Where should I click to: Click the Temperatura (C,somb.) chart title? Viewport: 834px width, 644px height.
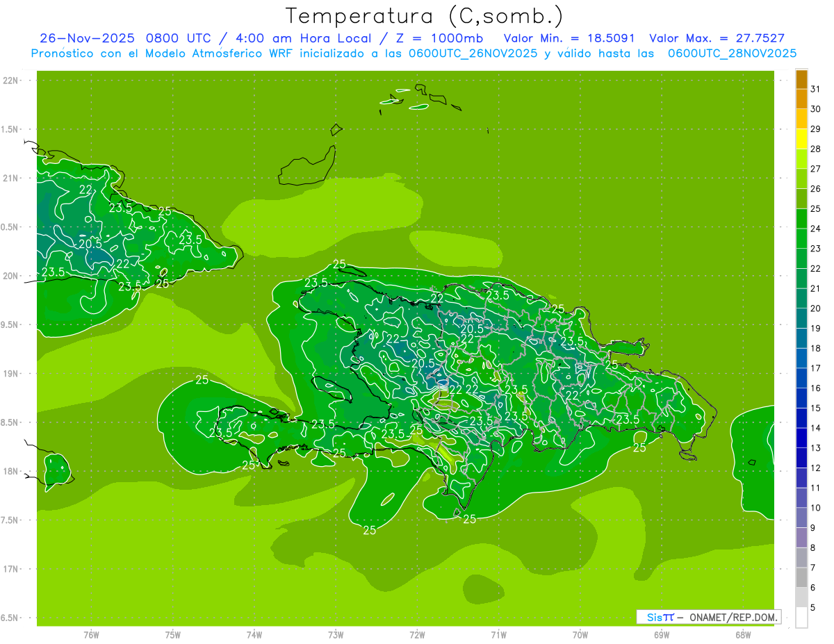(x=424, y=16)
